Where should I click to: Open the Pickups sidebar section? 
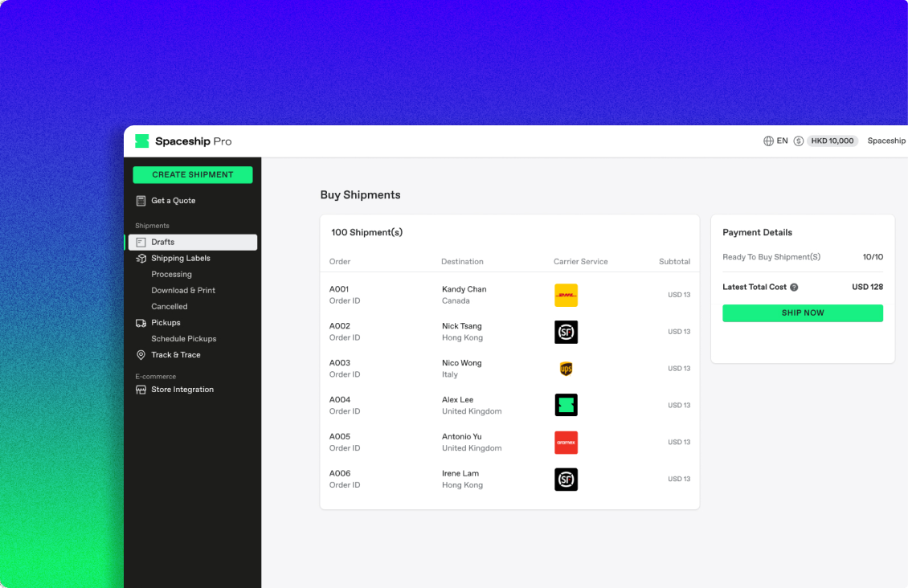166,323
